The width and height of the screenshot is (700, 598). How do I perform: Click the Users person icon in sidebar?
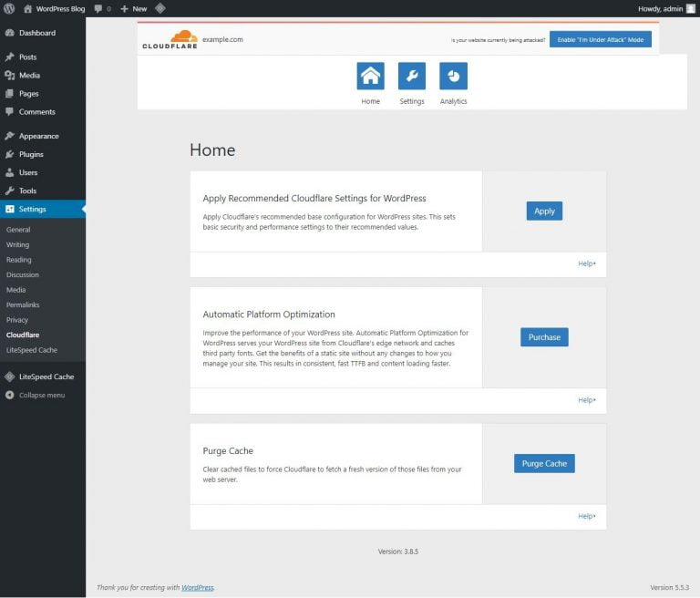(x=9, y=172)
